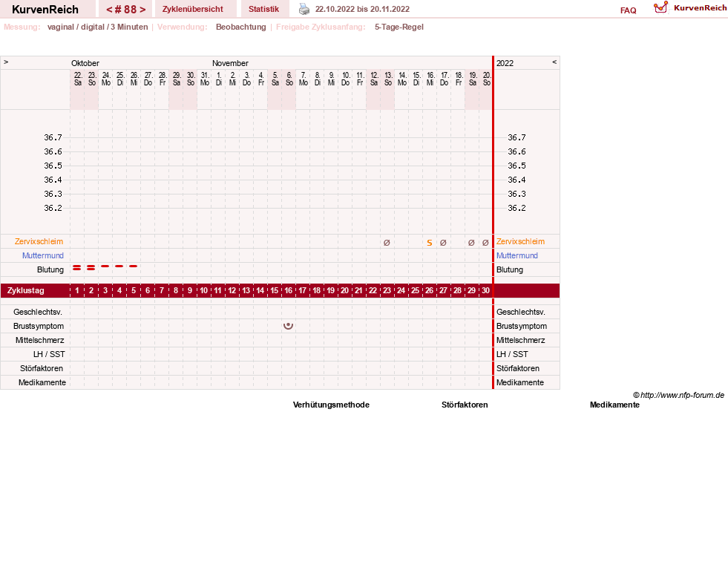Click the Ø mucus symbol on cycle day 27
This screenshot has height=582, width=728.
click(443, 243)
